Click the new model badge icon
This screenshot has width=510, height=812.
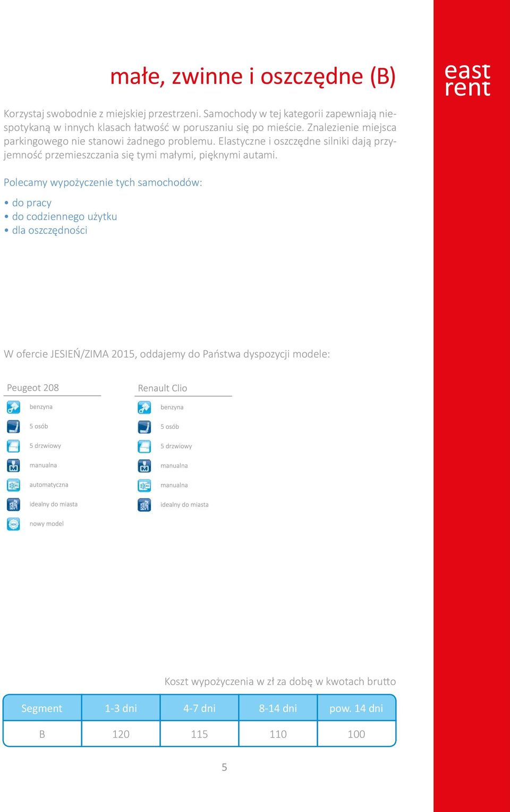click(x=13, y=524)
